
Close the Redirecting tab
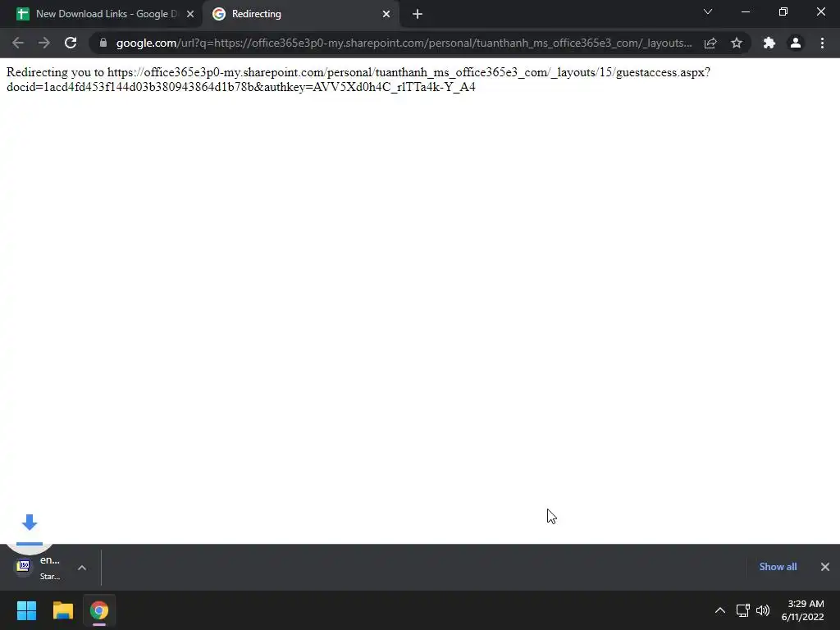pos(386,14)
